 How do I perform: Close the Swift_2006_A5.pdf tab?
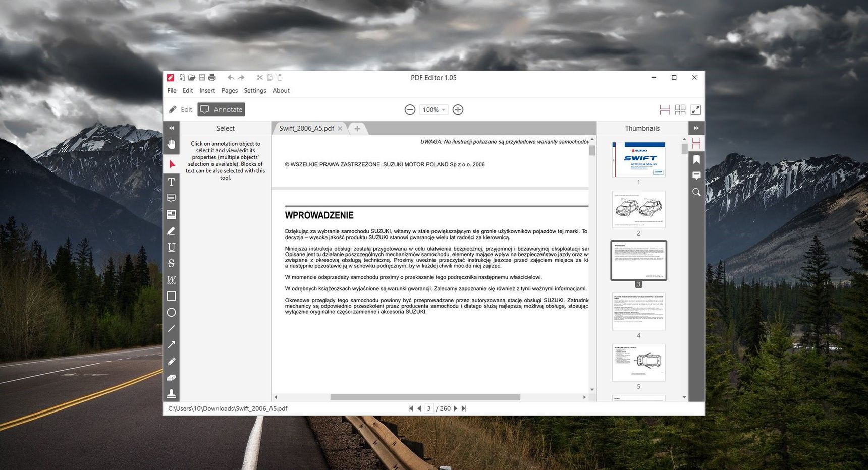(340, 129)
